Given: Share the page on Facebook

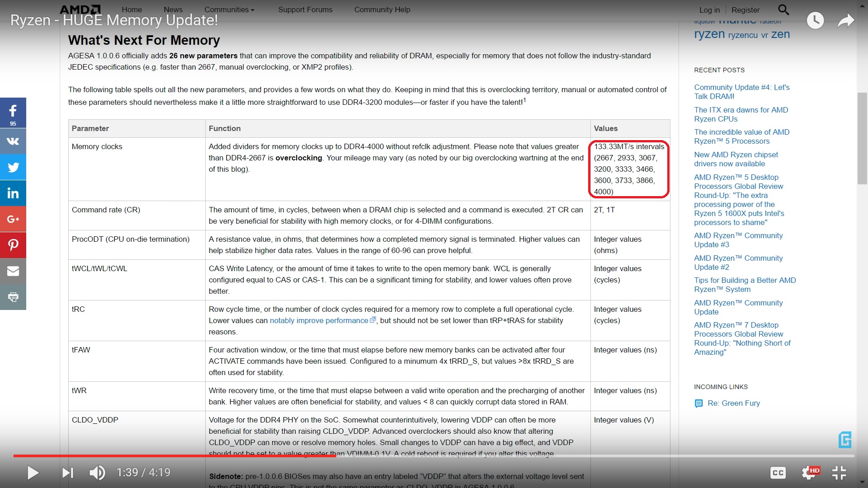Looking at the screenshot, I should click(x=13, y=113).
